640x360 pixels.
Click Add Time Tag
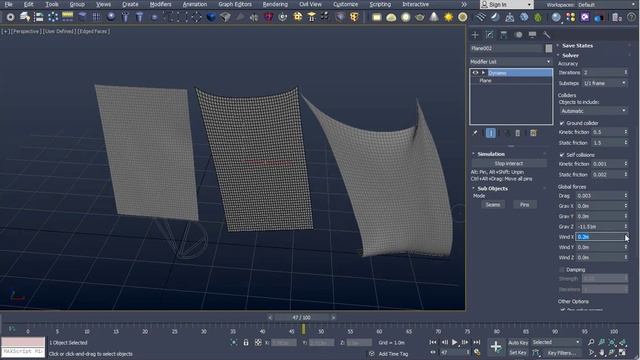393,354
